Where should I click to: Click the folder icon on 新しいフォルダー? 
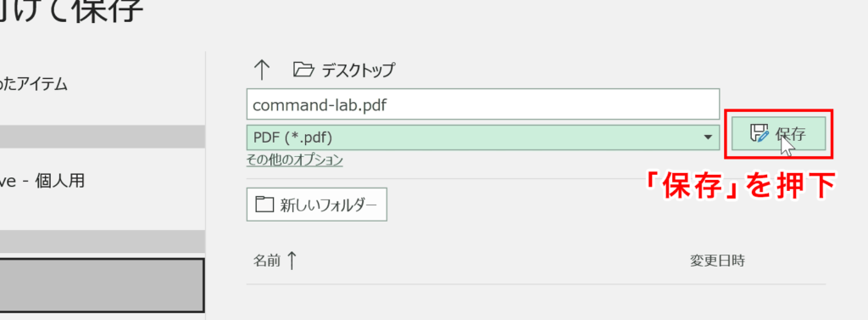[264, 205]
